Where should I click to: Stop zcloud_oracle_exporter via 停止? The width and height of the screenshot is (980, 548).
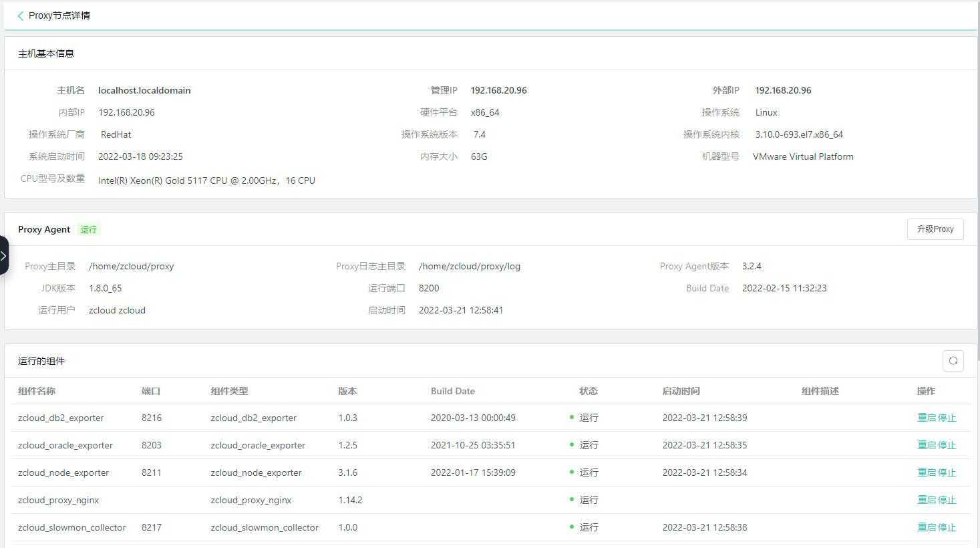pyautogui.click(x=947, y=445)
